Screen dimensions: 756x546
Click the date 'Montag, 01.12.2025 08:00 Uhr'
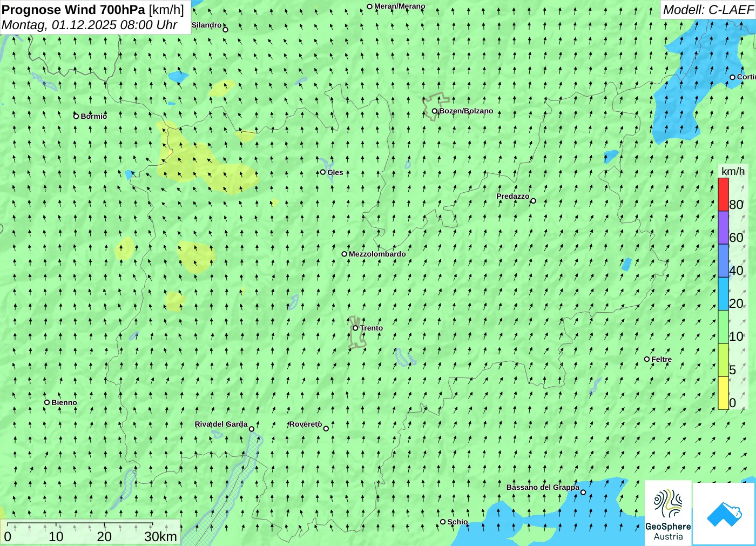[90, 25]
